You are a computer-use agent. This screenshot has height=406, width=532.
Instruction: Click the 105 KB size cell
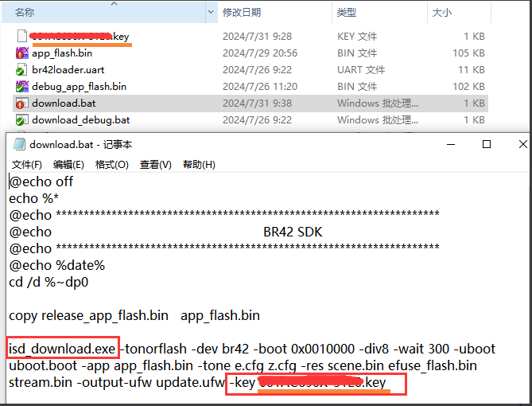[468, 53]
